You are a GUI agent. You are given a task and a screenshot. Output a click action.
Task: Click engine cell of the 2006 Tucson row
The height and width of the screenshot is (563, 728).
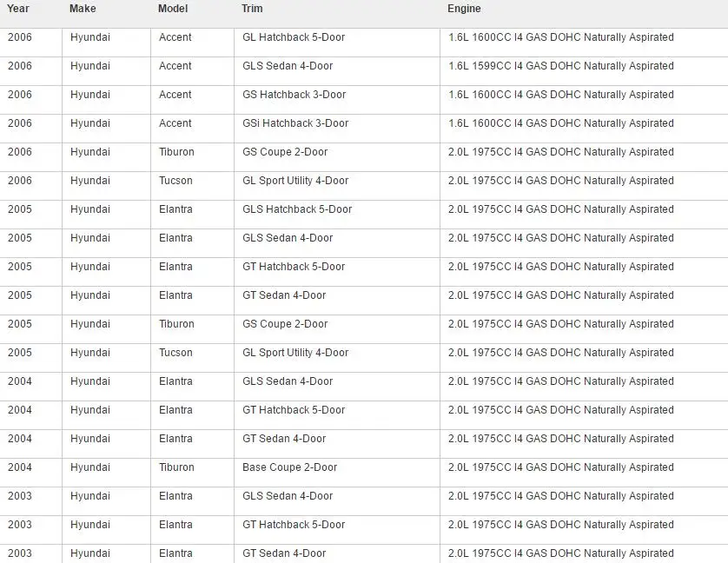[x=561, y=181]
